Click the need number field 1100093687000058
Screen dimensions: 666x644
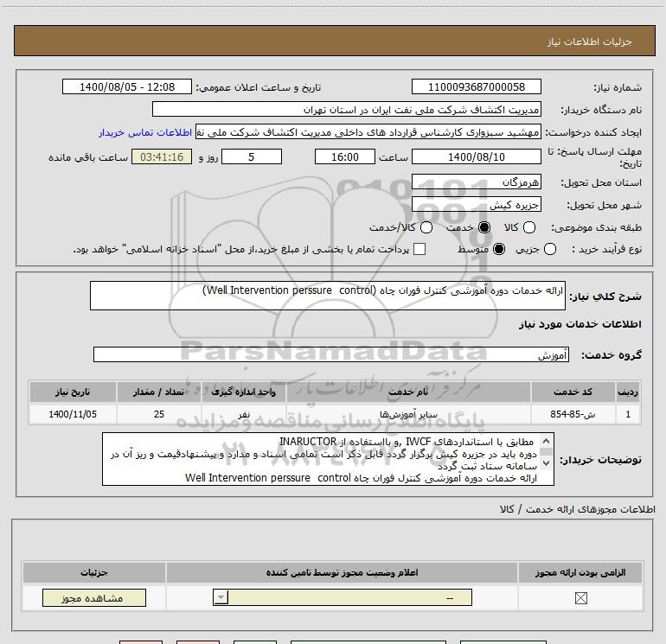click(x=476, y=86)
